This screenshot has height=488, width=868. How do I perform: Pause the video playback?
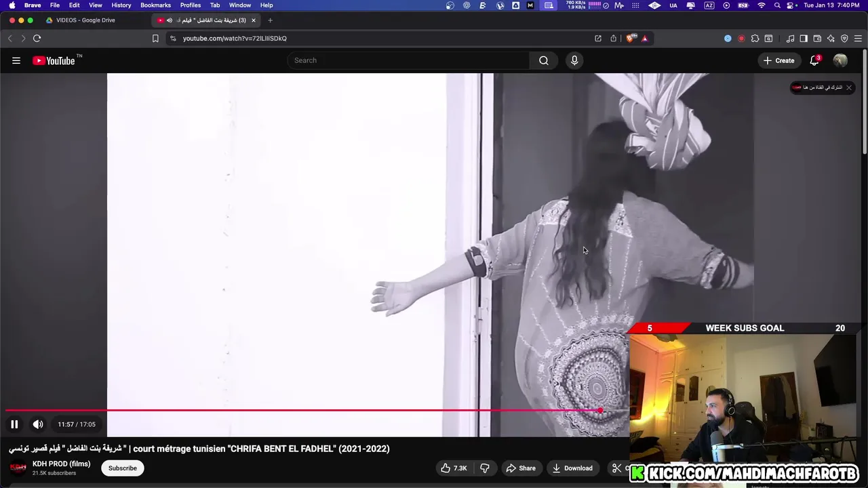[14, 424]
